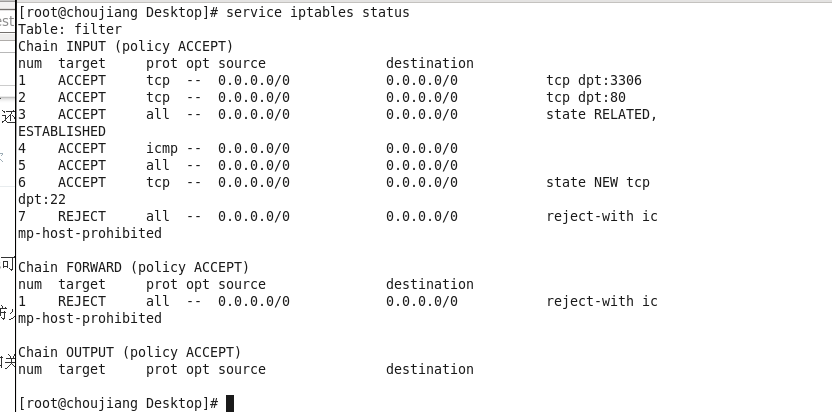Click the terminal cursor block at the prompt

[x=230, y=404]
